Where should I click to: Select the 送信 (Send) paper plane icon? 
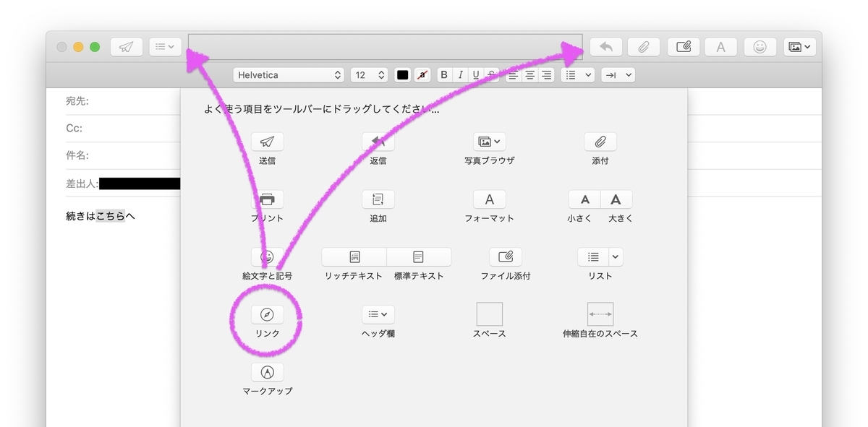[267, 142]
